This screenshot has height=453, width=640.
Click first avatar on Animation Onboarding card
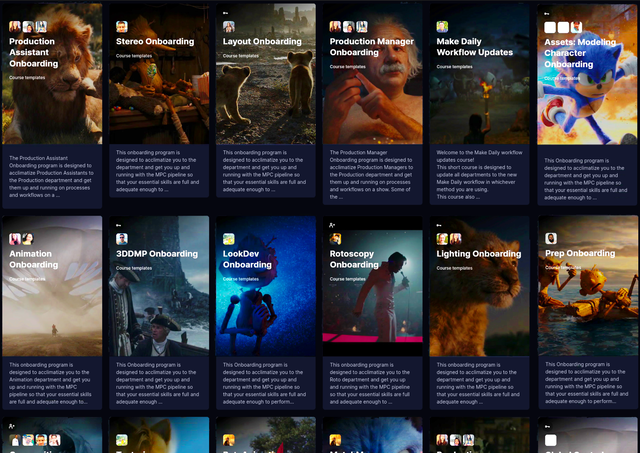click(x=15, y=239)
